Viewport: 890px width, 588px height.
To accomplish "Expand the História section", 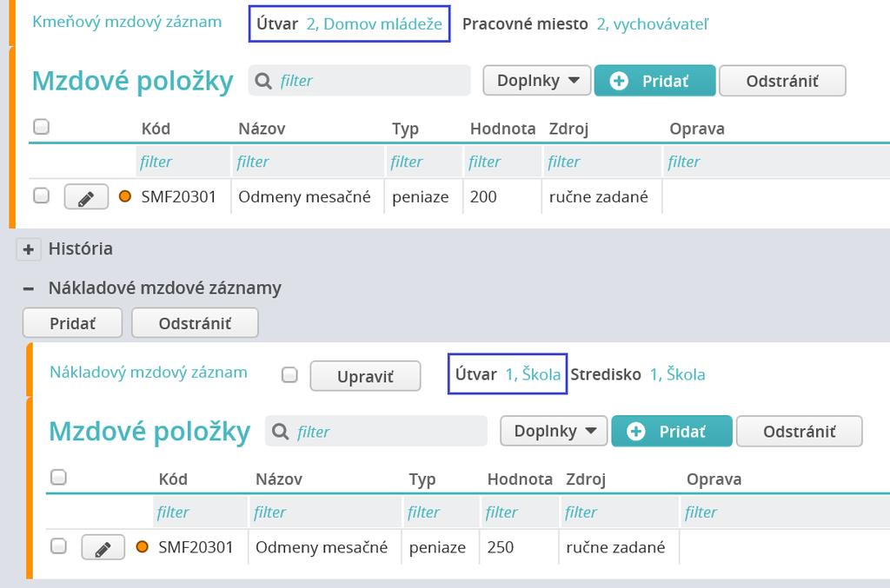I will pos(29,249).
